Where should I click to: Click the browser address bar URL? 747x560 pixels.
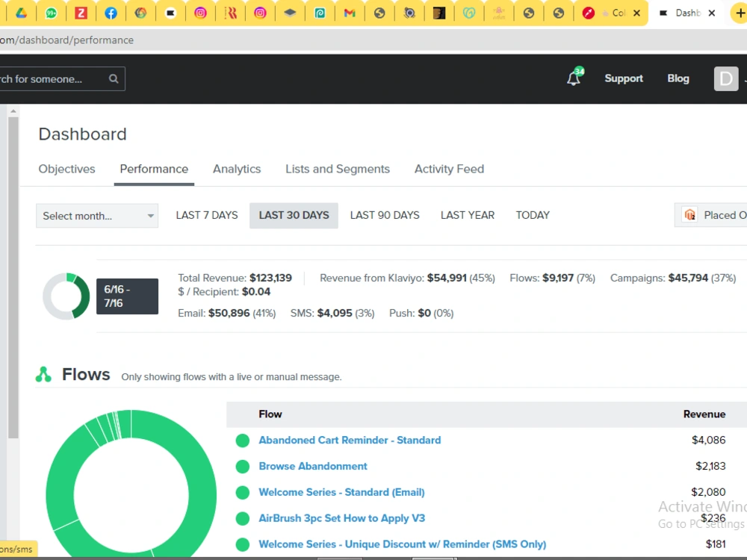pyautogui.click(x=66, y=40)
